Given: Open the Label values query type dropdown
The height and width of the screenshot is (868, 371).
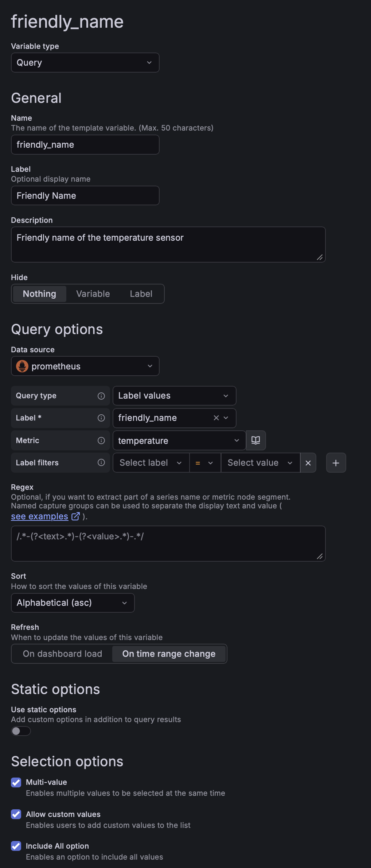Looking at the screenshot, I should click(174, 396).
